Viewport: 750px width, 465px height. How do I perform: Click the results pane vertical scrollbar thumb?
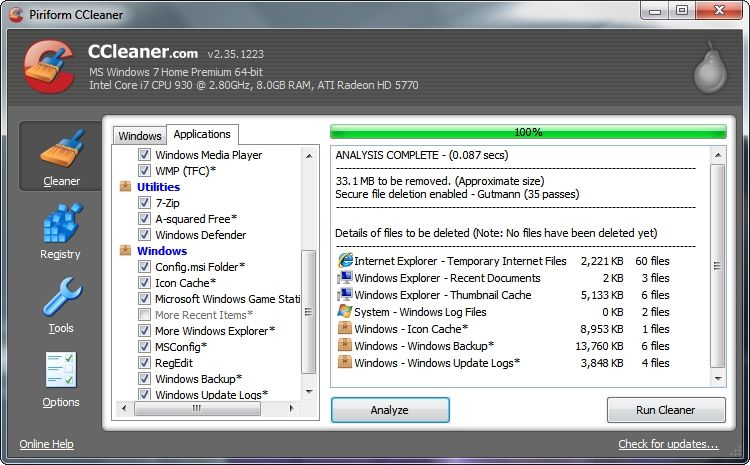pyautogui.click(x=717, y=266)
